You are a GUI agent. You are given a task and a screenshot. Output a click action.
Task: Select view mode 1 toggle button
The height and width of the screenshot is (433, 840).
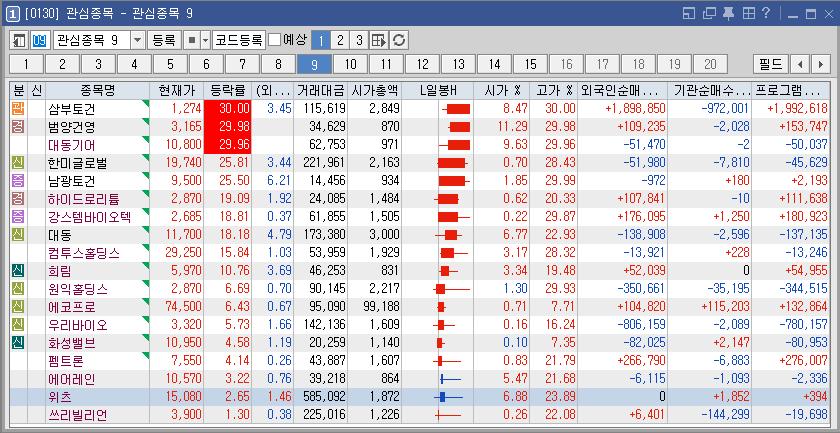[320, 40]
